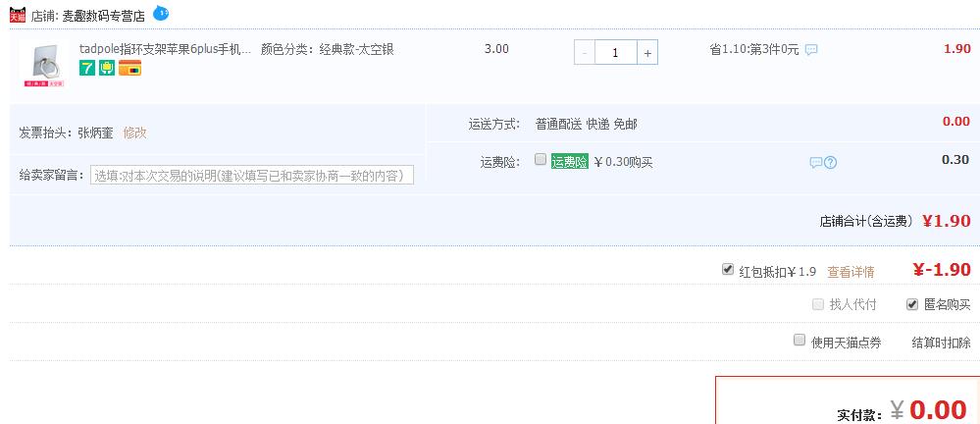
Task: Click the green 运费险 label
Action: click(569, 162)
